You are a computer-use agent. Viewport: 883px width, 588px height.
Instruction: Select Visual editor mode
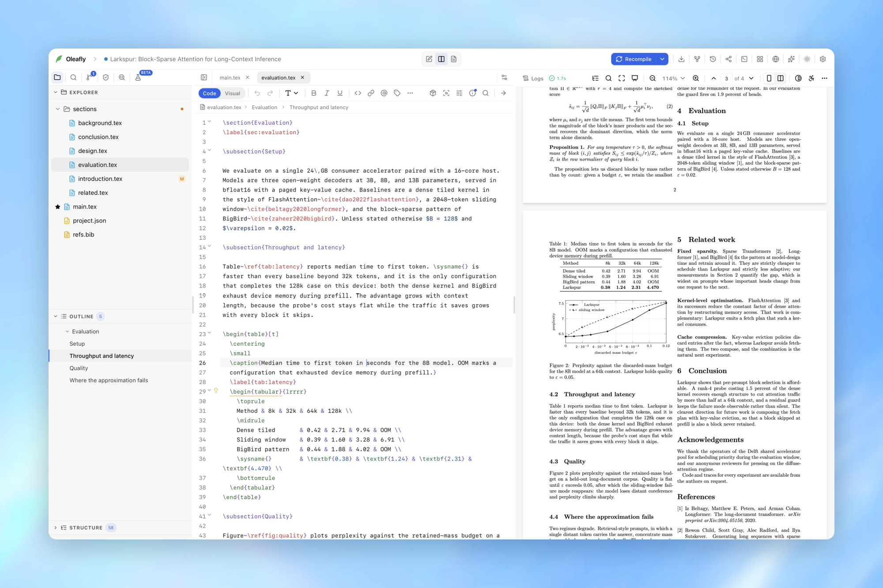pyautogui.click(x=233, y=93)
